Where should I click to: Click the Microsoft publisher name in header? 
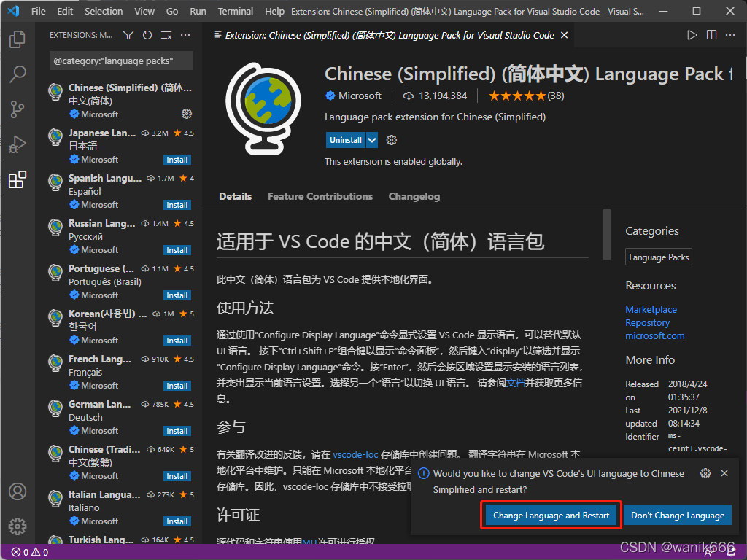pyautogui.click(x=360, y=96)
